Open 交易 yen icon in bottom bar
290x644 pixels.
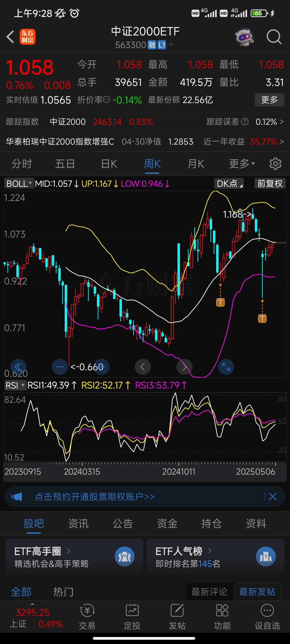(87, 611)
